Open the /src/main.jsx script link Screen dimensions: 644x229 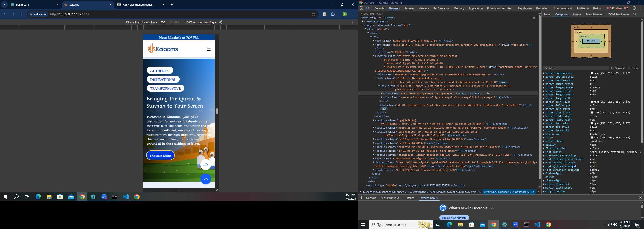coord(428,185)
